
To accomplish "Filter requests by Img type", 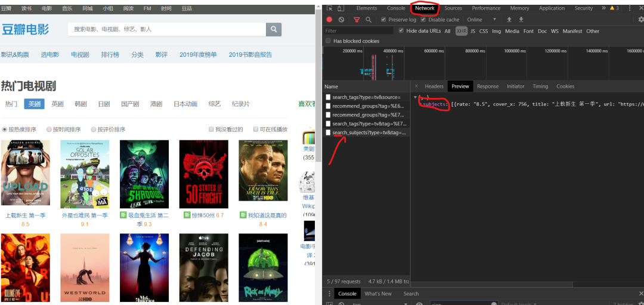I will (497, 31).
